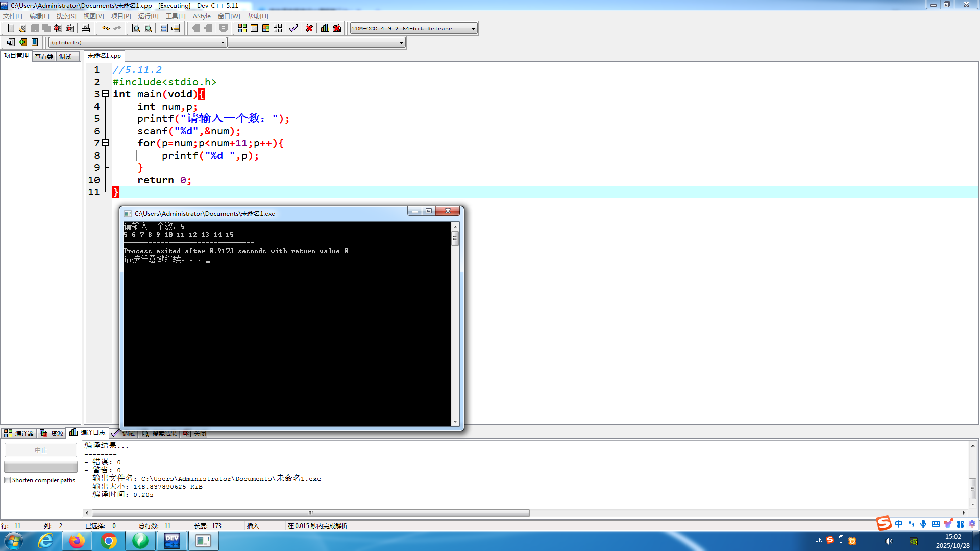Collapse the main function fold marker
The image size is (980, 551).
(105, 94)
